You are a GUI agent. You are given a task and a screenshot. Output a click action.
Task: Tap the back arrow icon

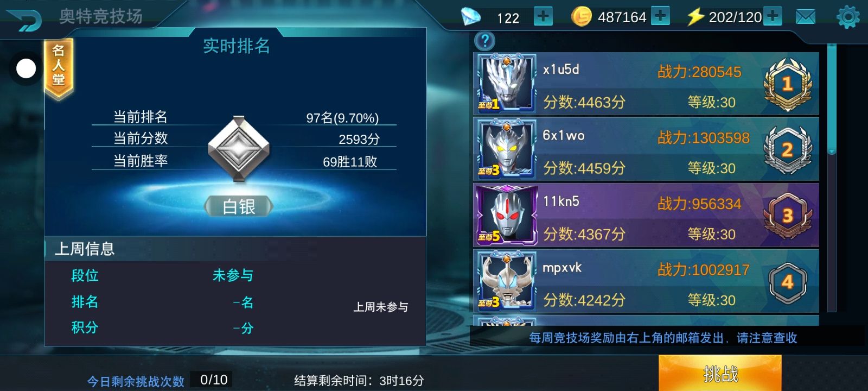tap(23, 20)
